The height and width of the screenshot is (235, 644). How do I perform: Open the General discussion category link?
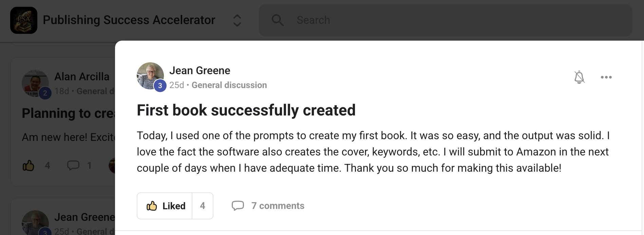point(229,85)
